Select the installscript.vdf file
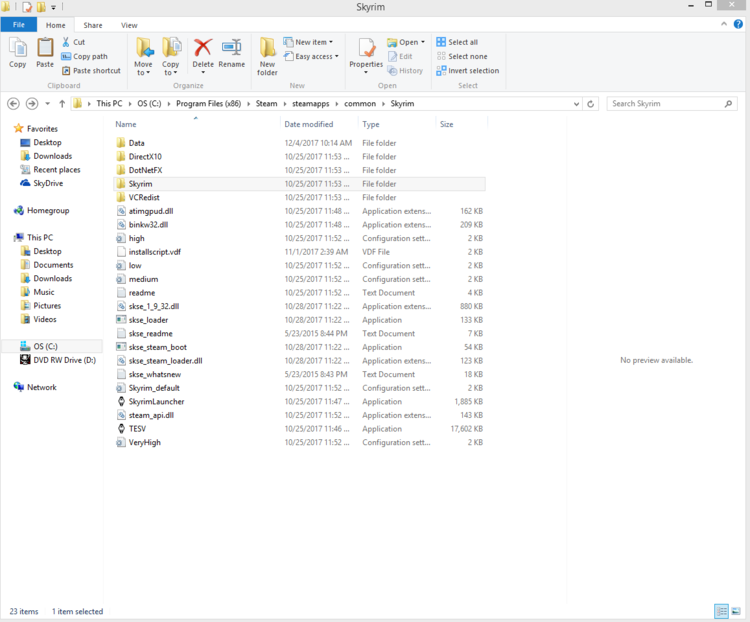 coord(299,252)
